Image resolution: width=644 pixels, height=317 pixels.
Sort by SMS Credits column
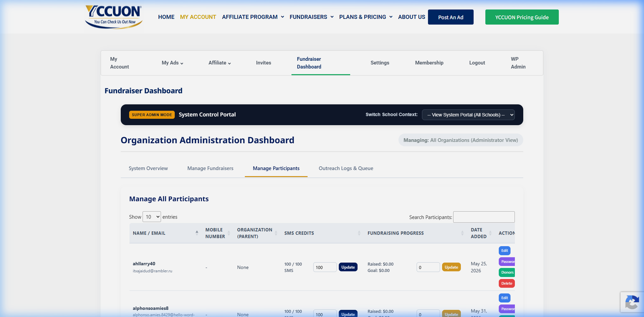coord(322,233)
